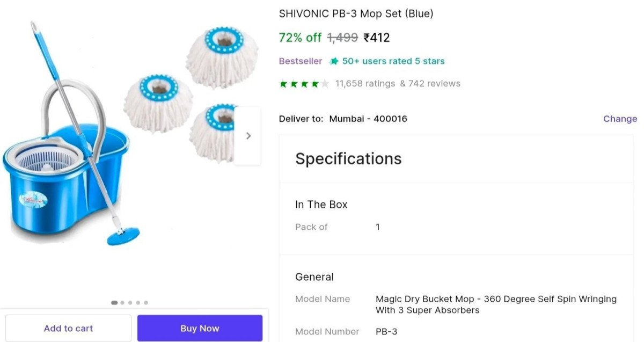Click the 50+ users rated 5 stars text
Viewport: 644px width, 342px height.
pos(392,61)
